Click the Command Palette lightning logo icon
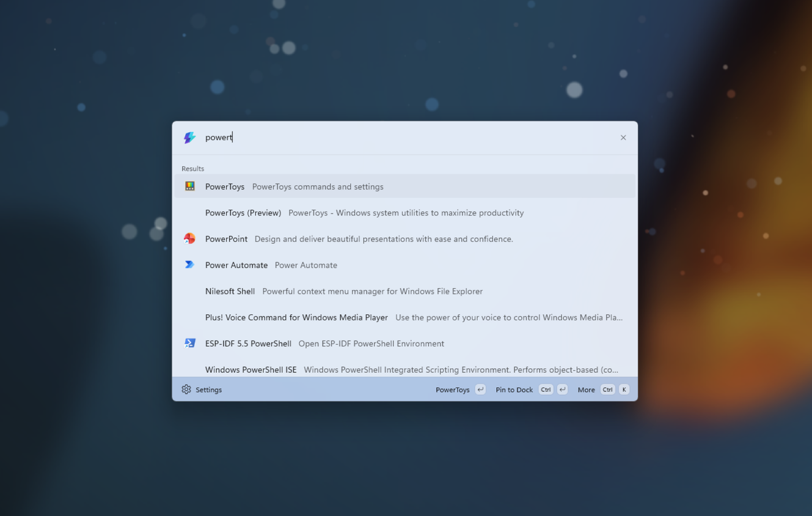This screenshot has height=516, width=812. point(189,138)
